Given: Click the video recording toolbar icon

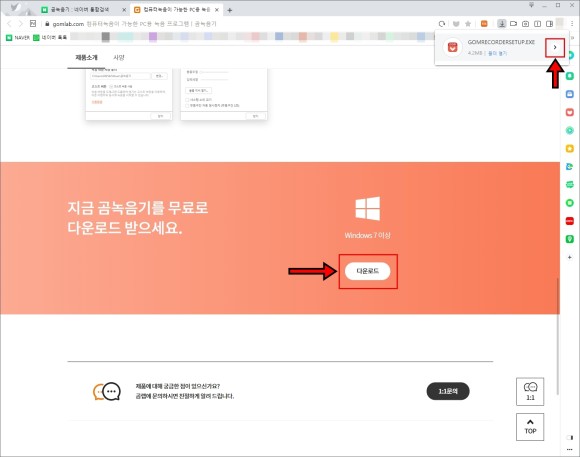Looking at the screenshot, I should pos(513,24).
